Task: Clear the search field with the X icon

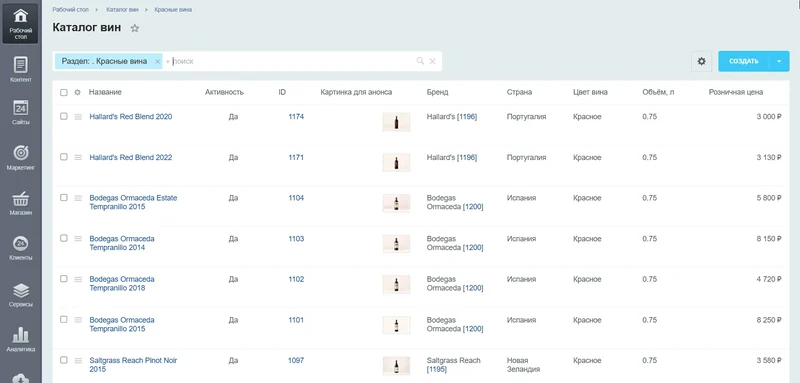Action: 432,61
